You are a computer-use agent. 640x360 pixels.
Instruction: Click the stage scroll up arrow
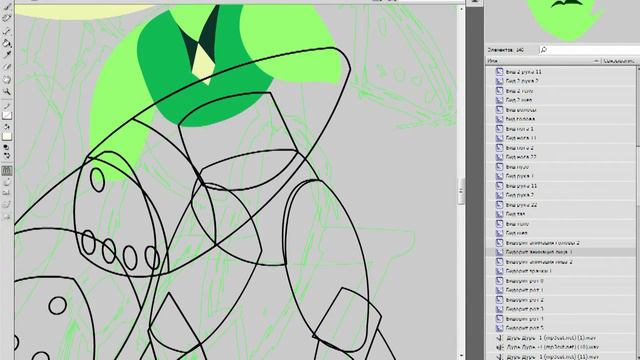pos(461,9)
